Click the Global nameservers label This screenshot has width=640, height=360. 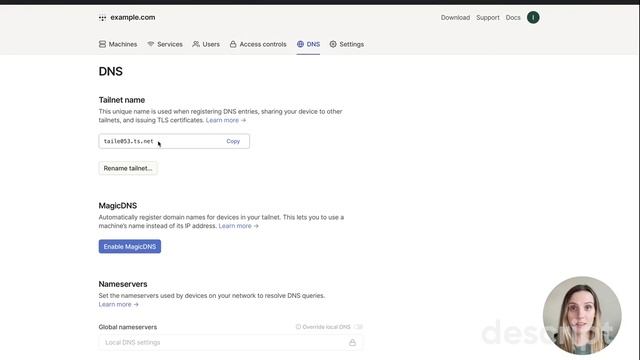[x=128, y=327]
